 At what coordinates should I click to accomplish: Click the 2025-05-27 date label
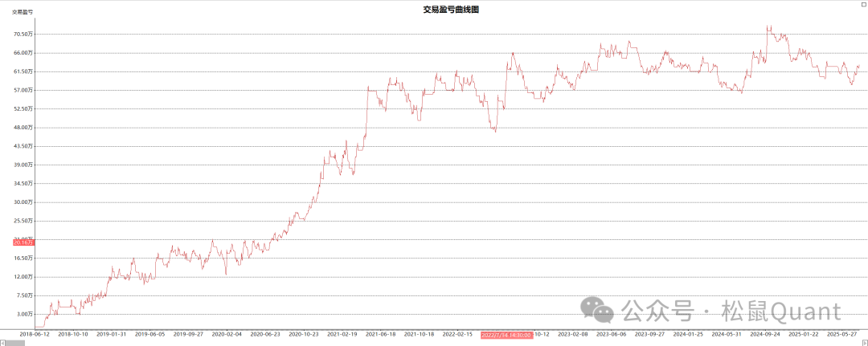(x=842, y=334)
